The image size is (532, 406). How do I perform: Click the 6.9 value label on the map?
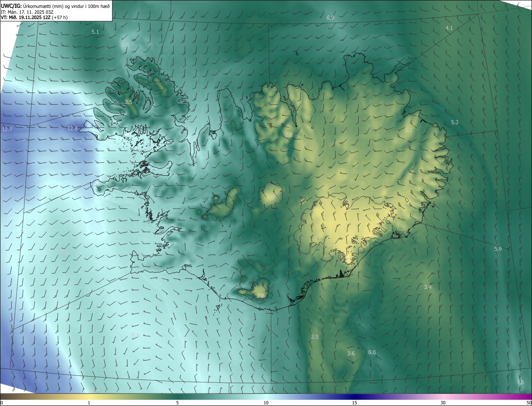click(x=330, y=18)
